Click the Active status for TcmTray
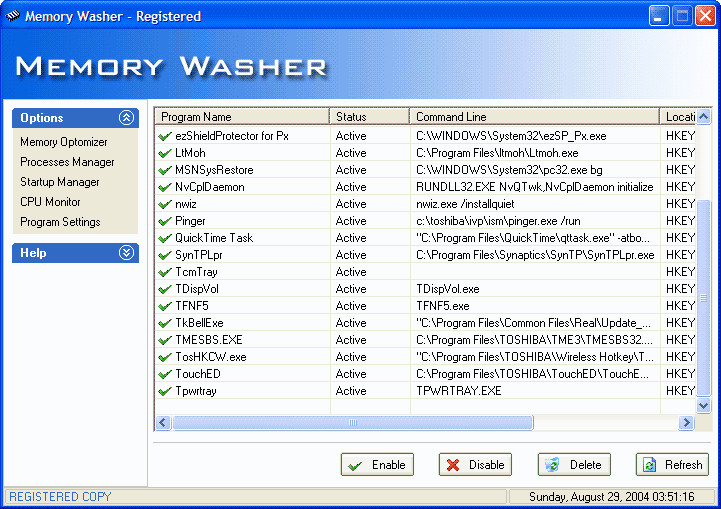 point(351,272)
